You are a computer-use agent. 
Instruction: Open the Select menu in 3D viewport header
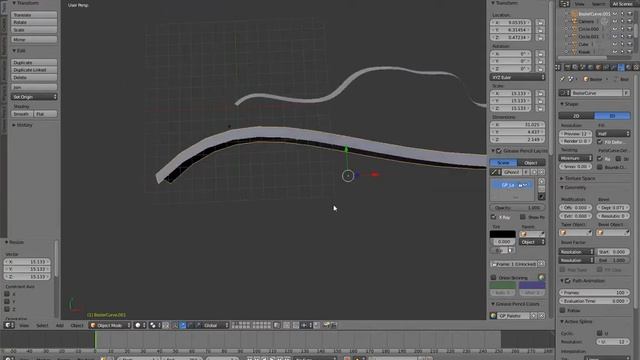tap(42, 326)
